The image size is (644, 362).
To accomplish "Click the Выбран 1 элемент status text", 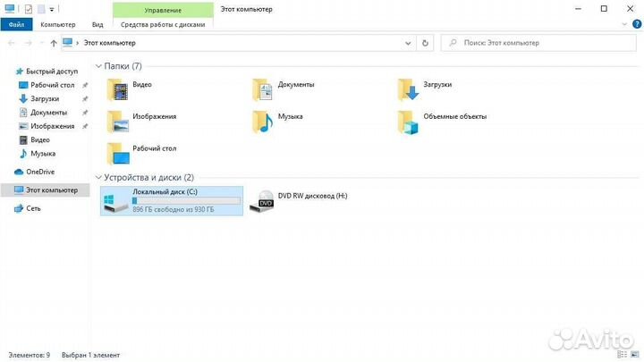I will (x=90, y=355).
